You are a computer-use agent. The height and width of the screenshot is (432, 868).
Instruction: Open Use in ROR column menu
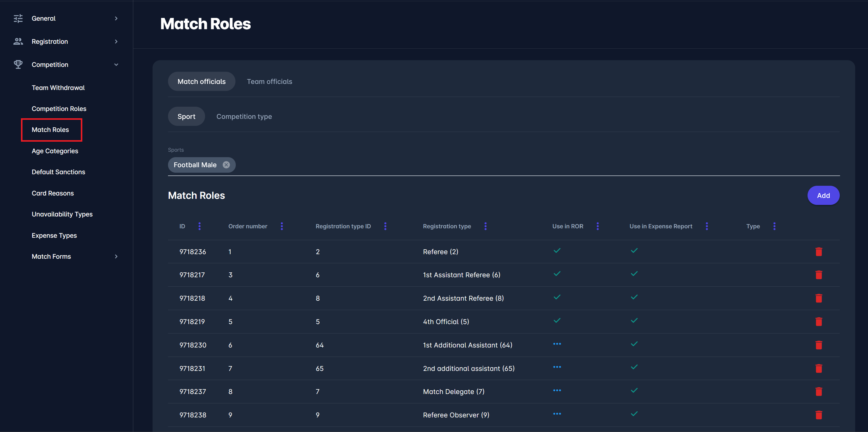click(x=597, y=226)
